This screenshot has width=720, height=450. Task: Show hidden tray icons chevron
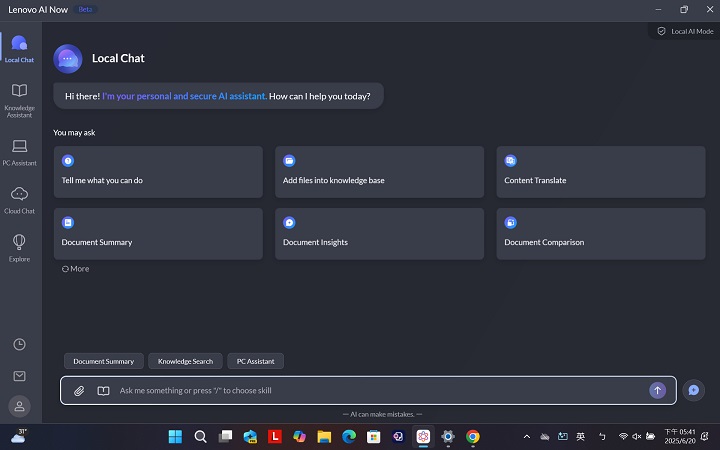pos(527,437)
